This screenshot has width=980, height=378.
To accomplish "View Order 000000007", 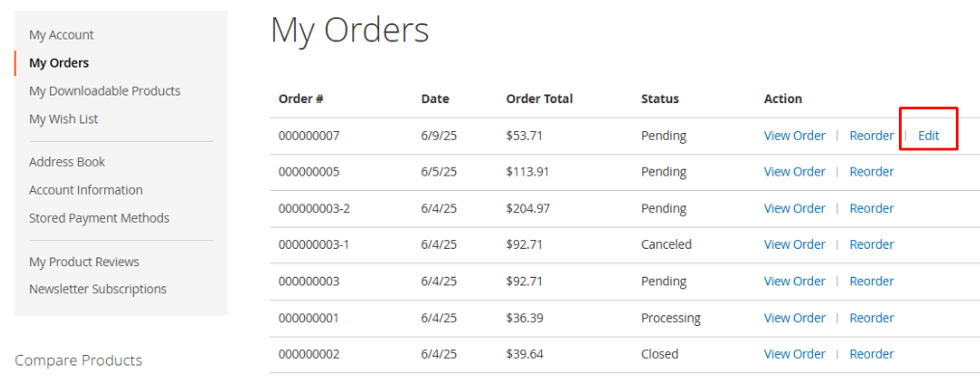I will pos(795,136).
